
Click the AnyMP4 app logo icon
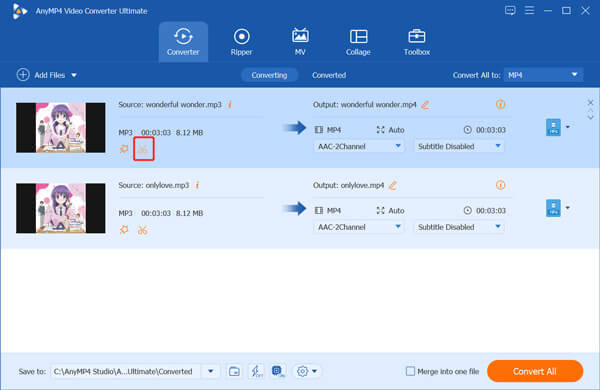pyautogui.click(x=20, y=11)
